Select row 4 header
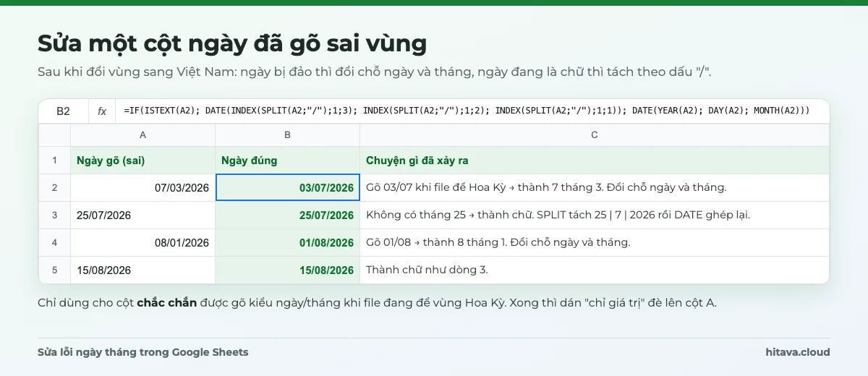The width and height of the screenshot is (868, 376). coord(54,243)
